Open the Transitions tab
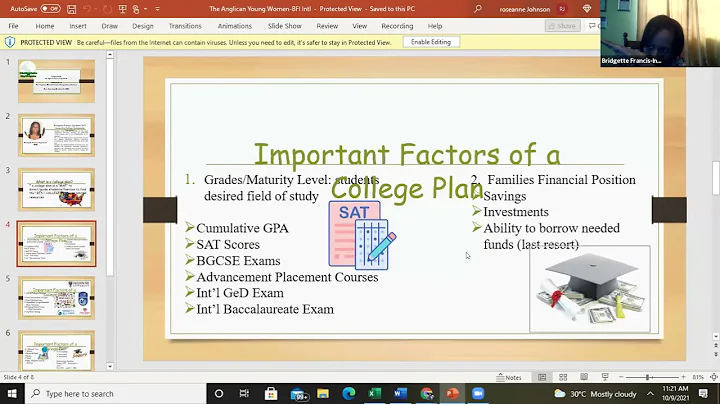The width and height of the screenshot is (720, 404). pyautogui.click(x=185, y=26)
